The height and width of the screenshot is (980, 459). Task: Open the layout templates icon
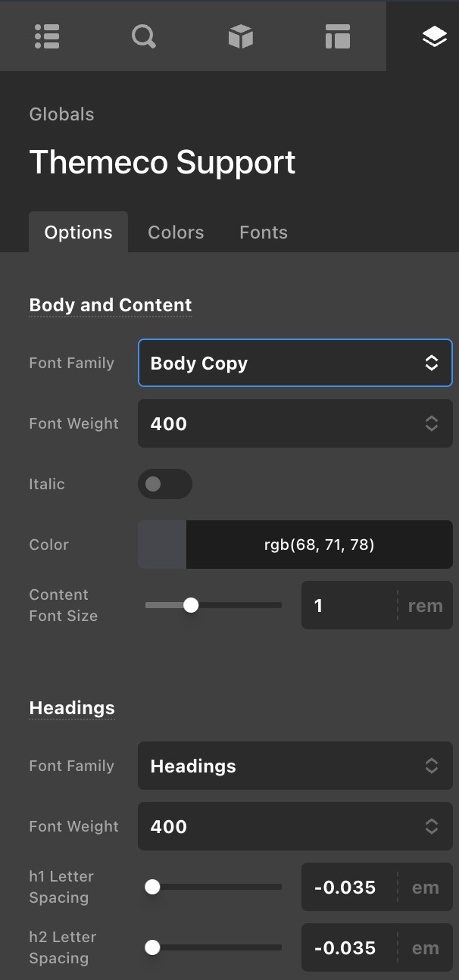(x=337, y=36)
